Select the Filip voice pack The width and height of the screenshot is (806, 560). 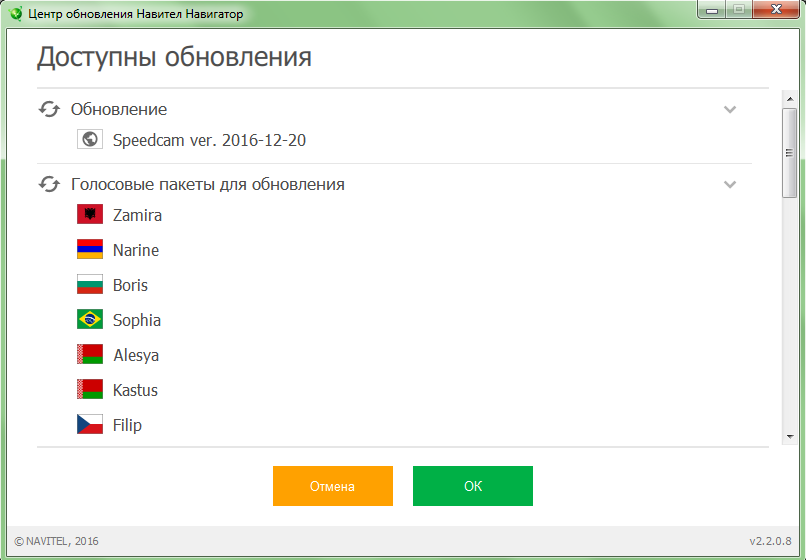click(x=127, y=425)
